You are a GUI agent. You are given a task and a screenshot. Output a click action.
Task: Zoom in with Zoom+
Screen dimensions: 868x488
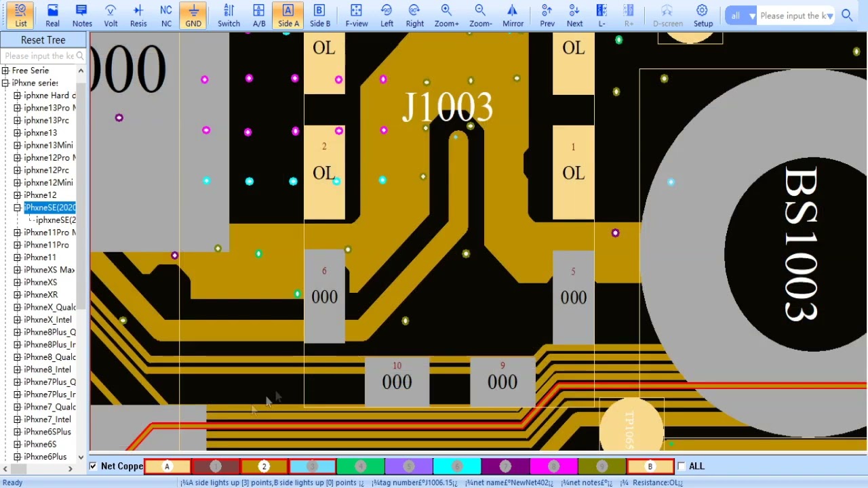446,15
